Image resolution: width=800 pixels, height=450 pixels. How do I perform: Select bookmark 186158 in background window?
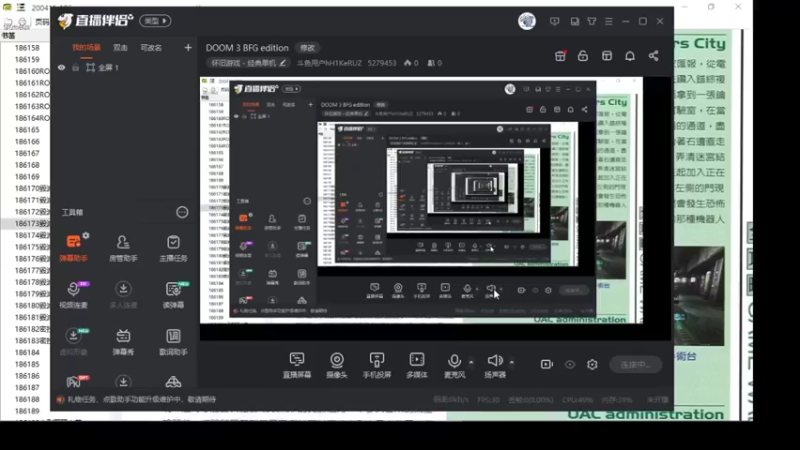(x=27, y=47)
